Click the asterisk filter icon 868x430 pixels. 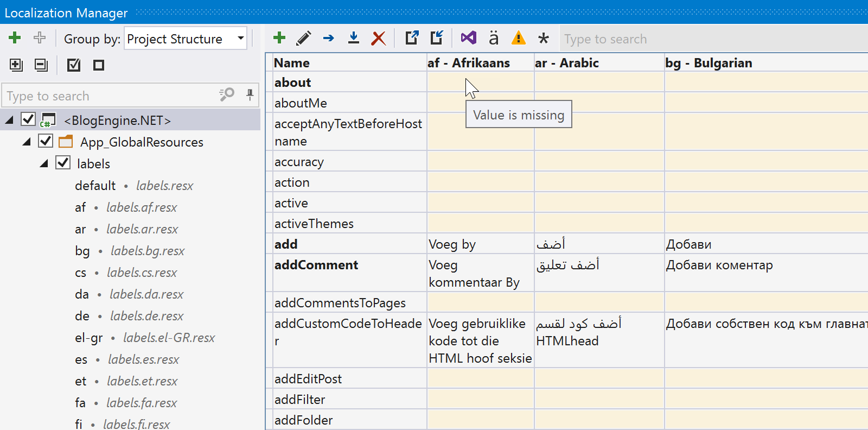click(x=543, y=38)
